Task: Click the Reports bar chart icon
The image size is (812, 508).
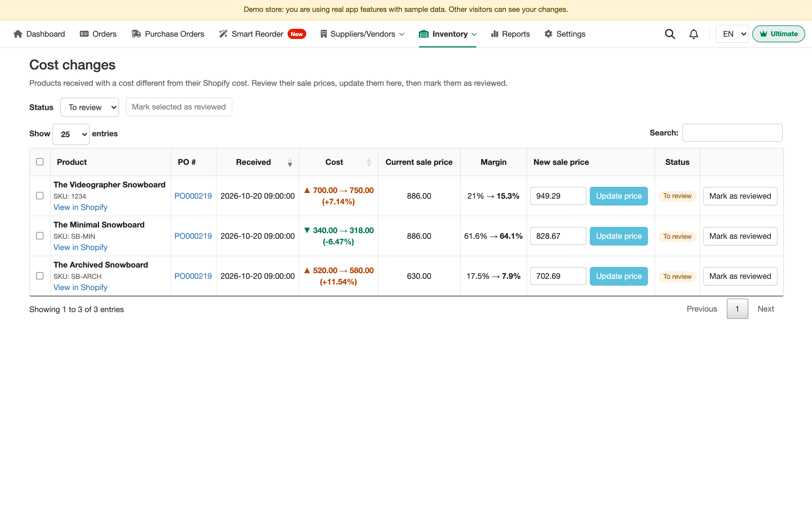Action: (x=495, y=34)
